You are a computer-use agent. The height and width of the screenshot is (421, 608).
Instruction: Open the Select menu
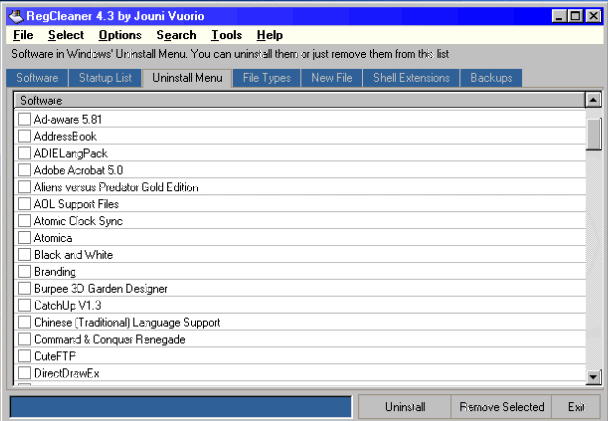pyautogui.click(x=66, y=35)
